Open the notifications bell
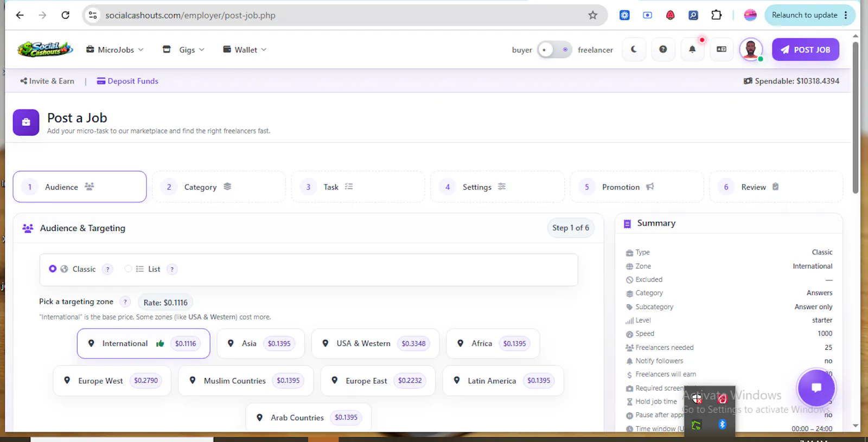This screenshot has width=868, height=442. [x=692, y=49]
